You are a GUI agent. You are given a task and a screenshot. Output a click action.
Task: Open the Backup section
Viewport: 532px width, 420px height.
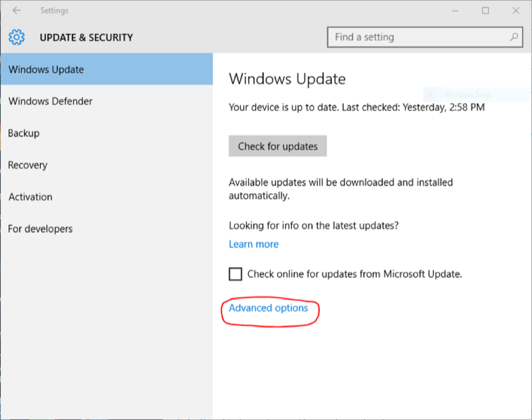(x=106, y=133)
